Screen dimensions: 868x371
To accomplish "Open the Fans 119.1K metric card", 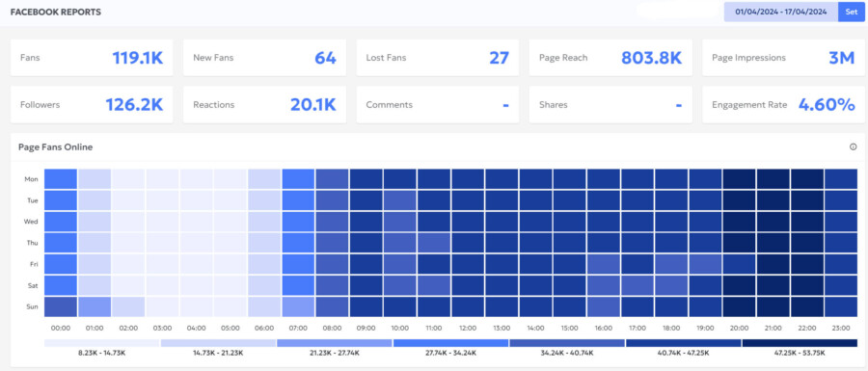I will 92,58.
